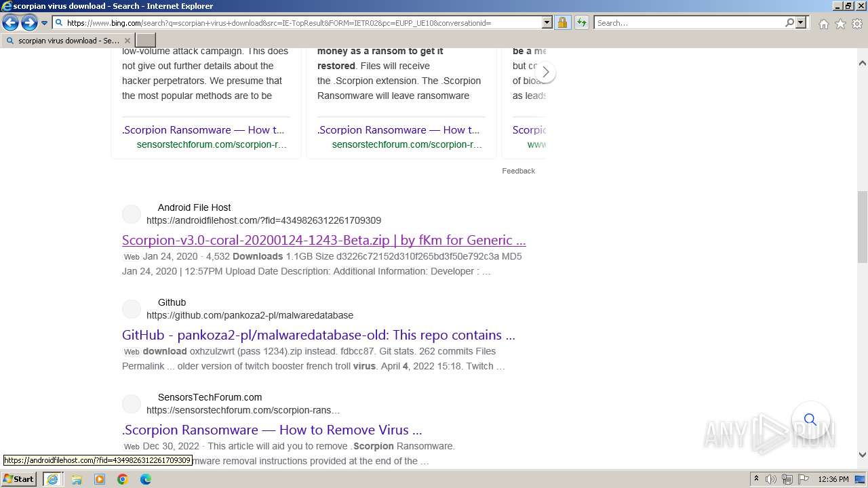Click the Github result site icon
868x488 pixels.
132,309
